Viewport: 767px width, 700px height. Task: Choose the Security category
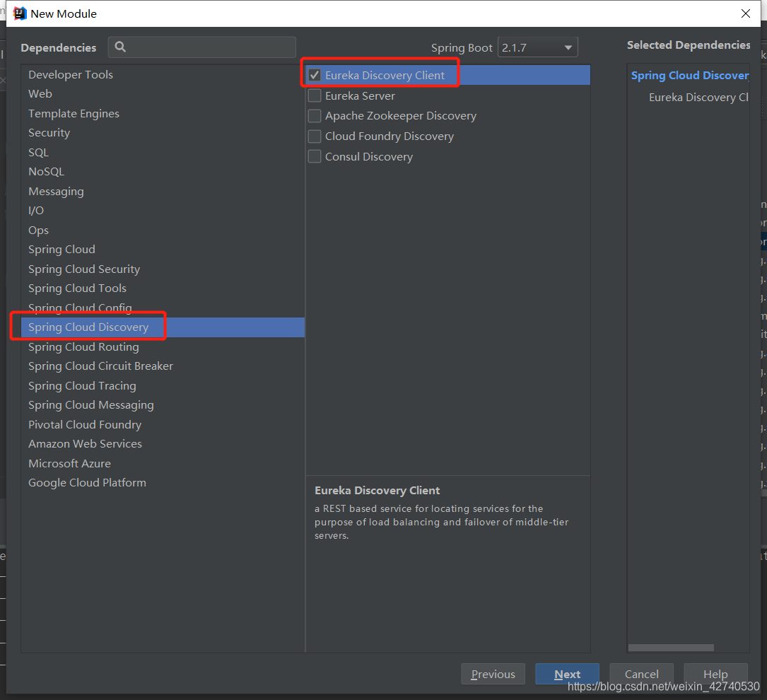[x=163, y=132]
